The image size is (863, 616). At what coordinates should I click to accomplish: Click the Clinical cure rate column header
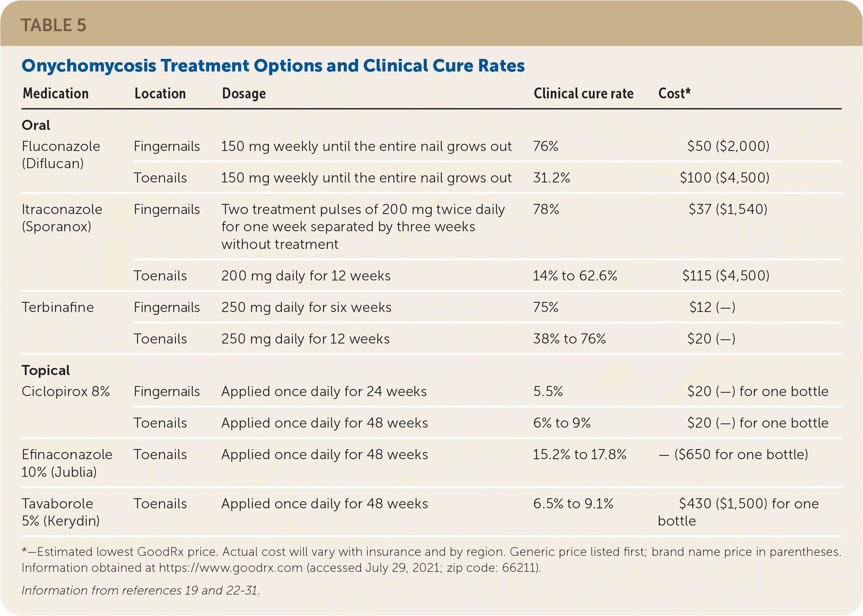coord(583,93)
